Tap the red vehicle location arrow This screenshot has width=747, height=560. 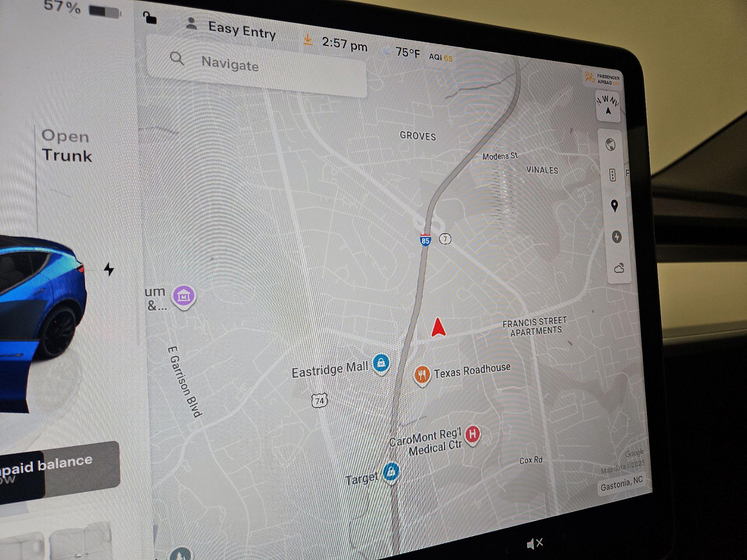438,327
